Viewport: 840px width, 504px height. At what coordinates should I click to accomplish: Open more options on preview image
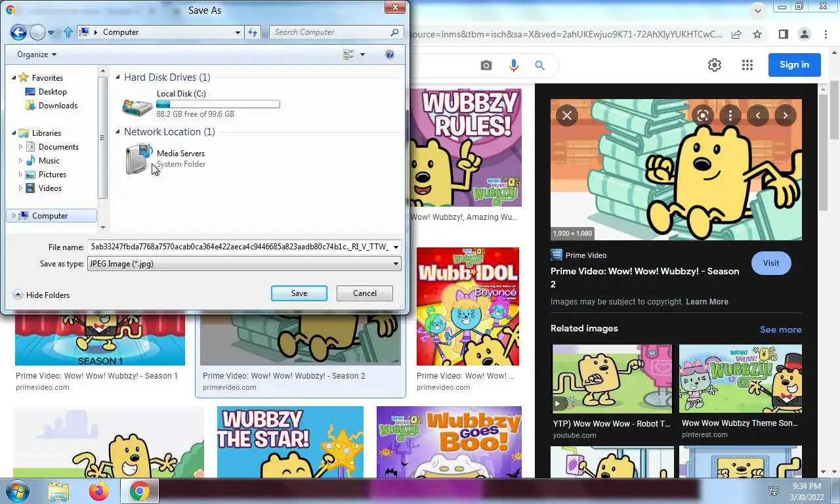pyautogui.click(x=730, y=115)
